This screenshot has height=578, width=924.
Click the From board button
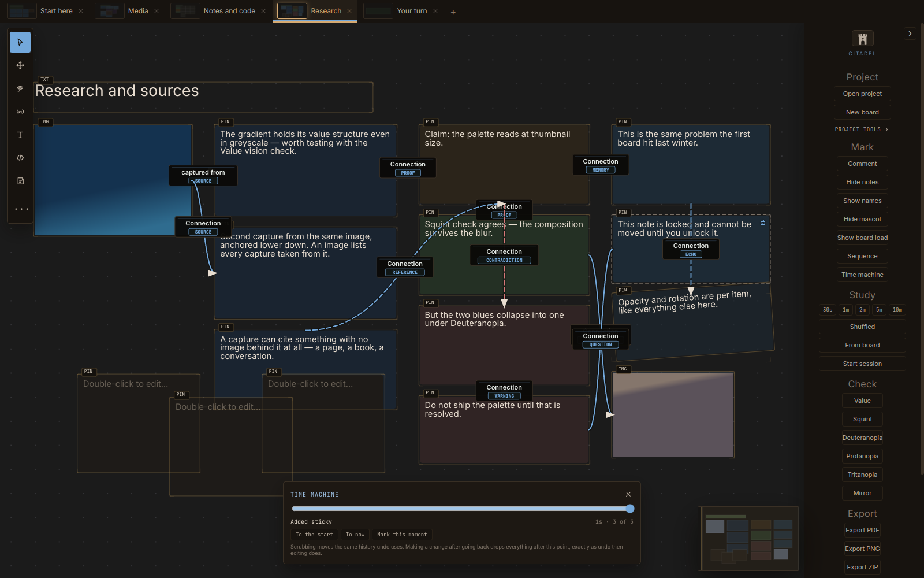[x=862, y=345]
